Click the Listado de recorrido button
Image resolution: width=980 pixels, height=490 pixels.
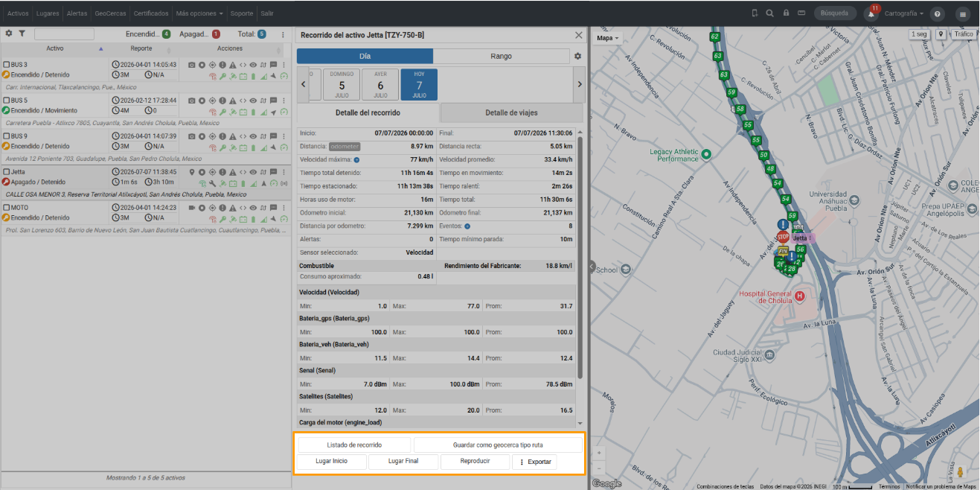354,445
